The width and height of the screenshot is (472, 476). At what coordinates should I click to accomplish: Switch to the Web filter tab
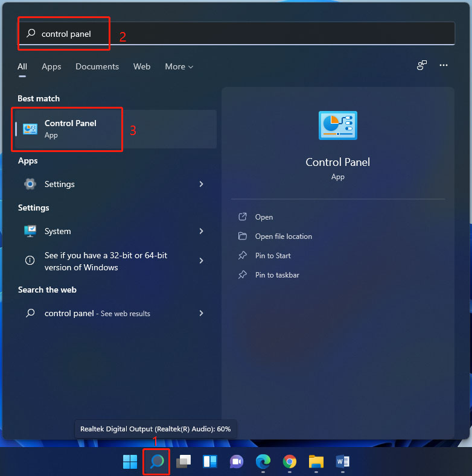(x=142, y=66)
